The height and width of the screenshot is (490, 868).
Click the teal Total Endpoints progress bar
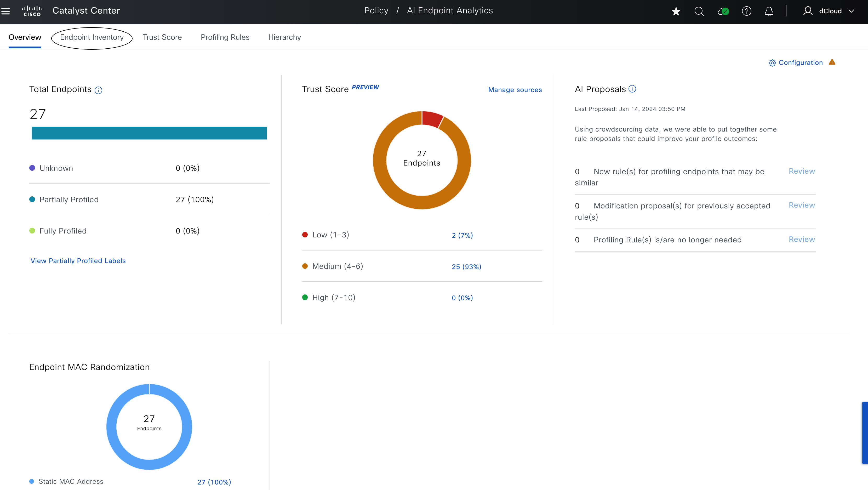click(x=149, y=133)
